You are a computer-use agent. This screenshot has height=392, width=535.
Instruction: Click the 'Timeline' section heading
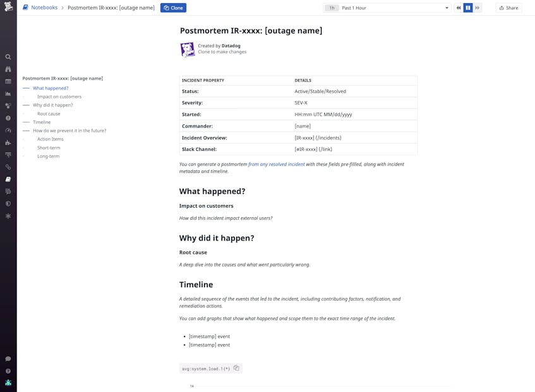[x=196, y=284]
